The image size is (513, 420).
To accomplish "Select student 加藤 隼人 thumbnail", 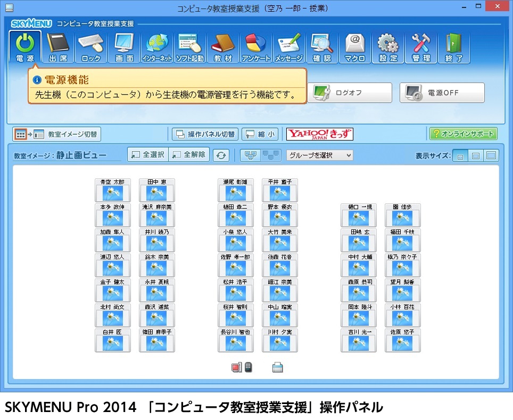I will click(112, 240).
